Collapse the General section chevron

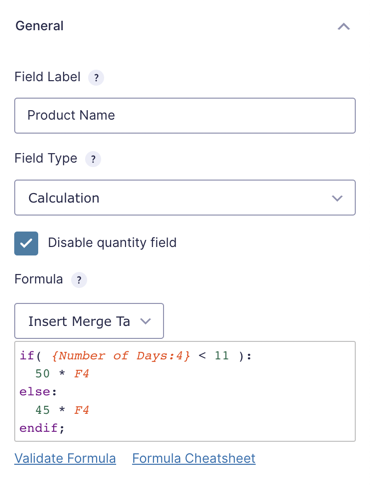(344, 26)
